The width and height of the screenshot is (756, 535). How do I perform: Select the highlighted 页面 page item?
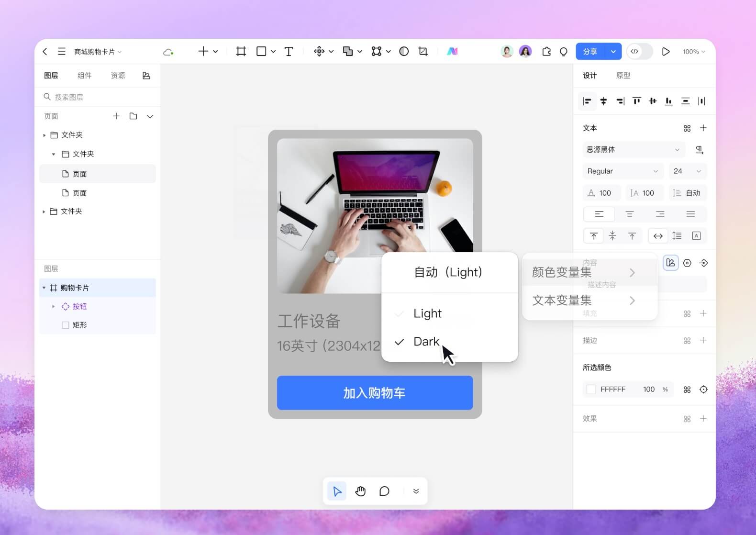(98, 174)
